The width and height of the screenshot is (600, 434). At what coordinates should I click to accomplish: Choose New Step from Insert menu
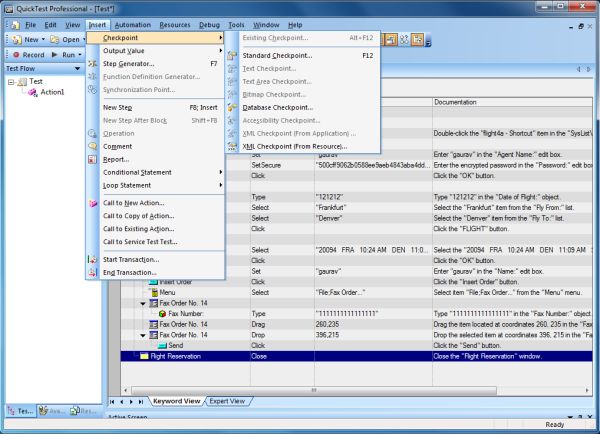155,108
